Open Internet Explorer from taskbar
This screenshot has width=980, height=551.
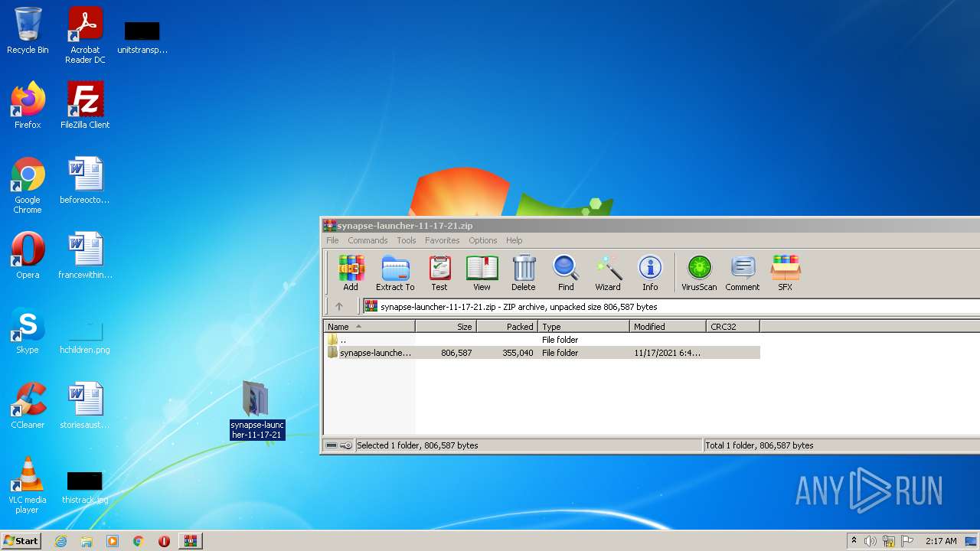60,541
